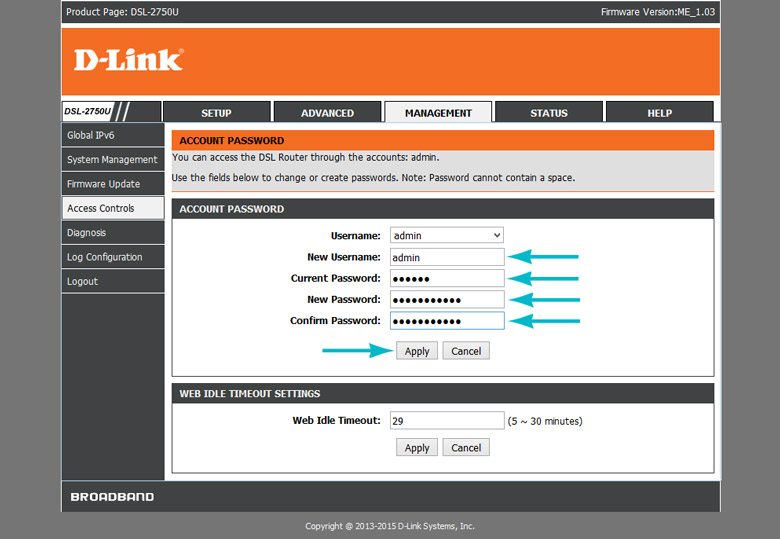Focus the New Username field

coord(447,257)
